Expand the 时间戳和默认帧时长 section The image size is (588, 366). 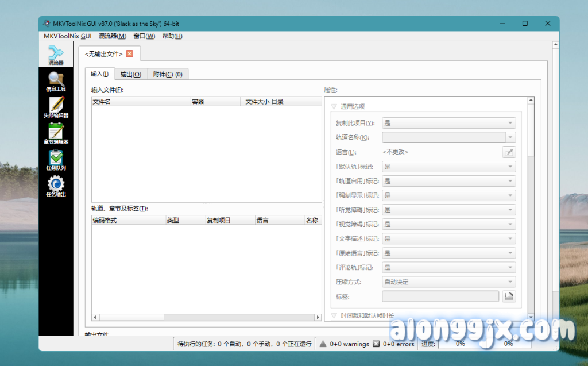point(334,316)
